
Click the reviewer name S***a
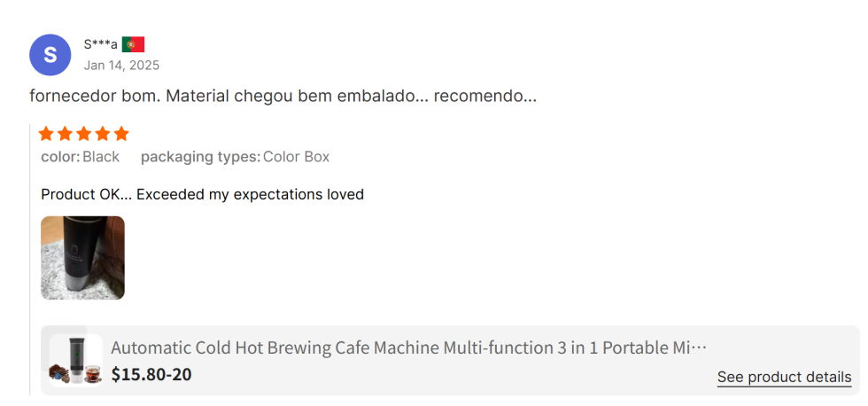(x=100, y=44)
